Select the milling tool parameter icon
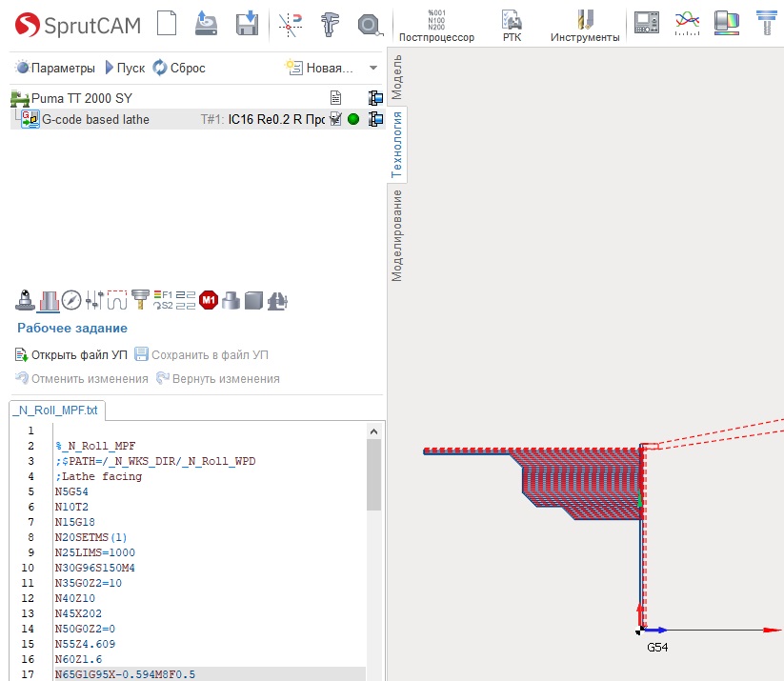 tap(140, 299)
